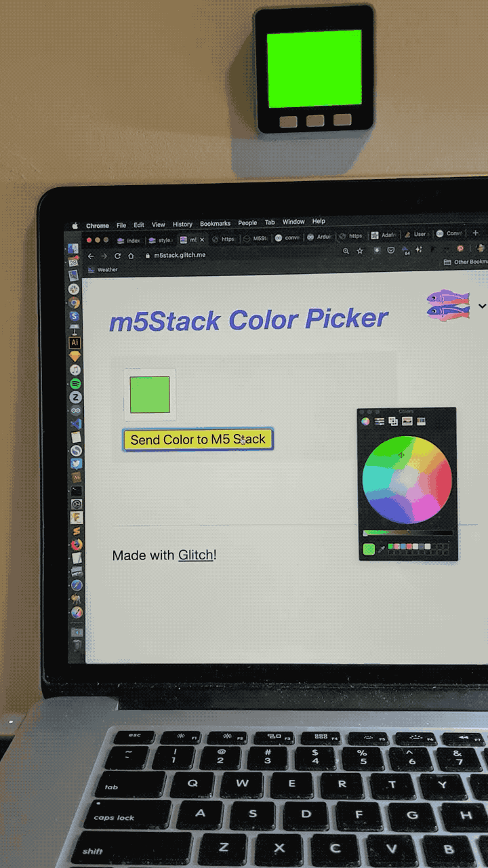
Task: Open Spotify from the Dock
Action: tap(76, 384)
